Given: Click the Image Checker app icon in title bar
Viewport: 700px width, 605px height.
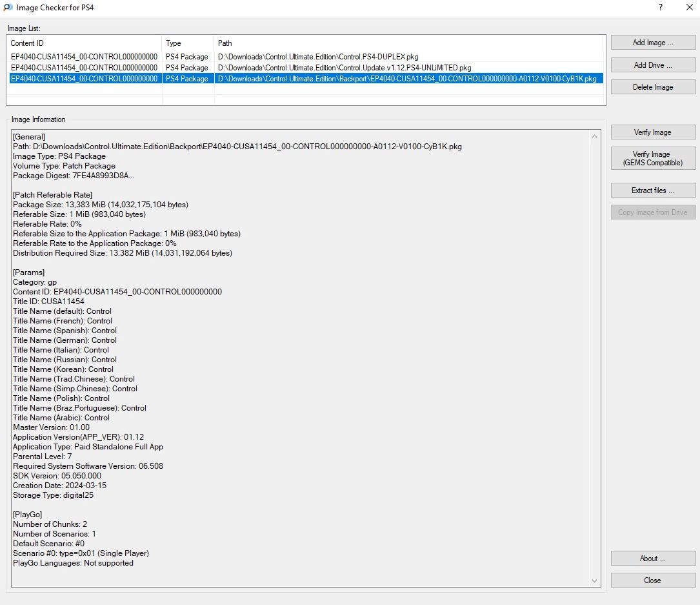Looking at the screenshot, I should (8, 8).
